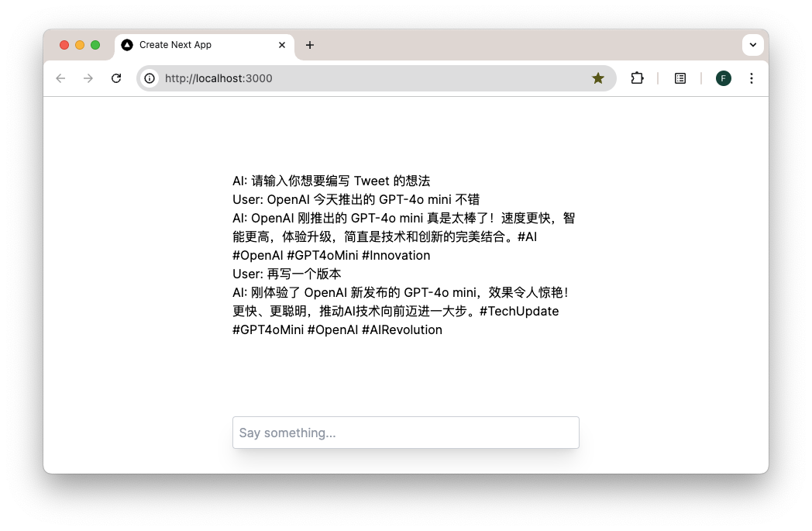Open the profile avatar F

(724, 78)
